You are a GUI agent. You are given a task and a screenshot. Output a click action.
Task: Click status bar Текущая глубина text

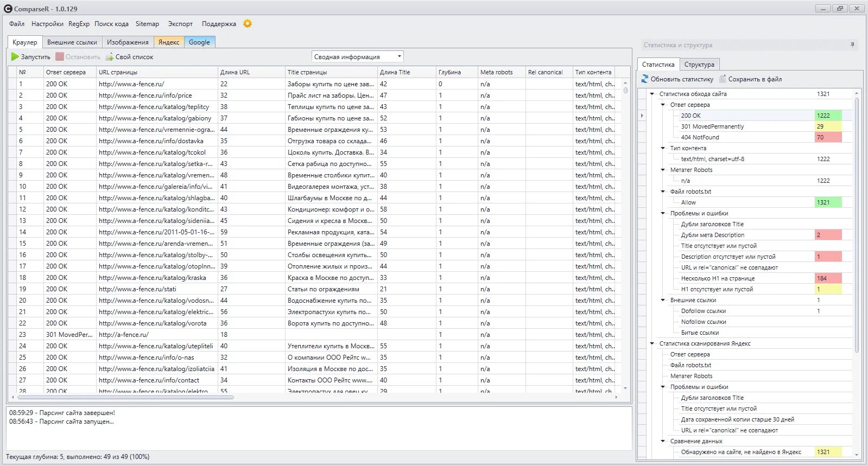tap(78, 457)
